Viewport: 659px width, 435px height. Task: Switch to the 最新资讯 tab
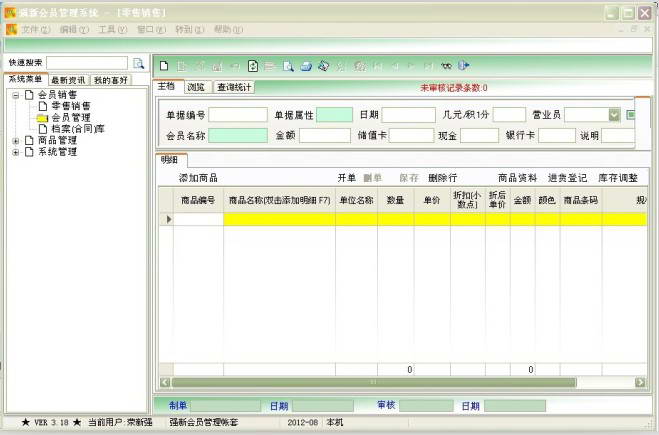69,80
